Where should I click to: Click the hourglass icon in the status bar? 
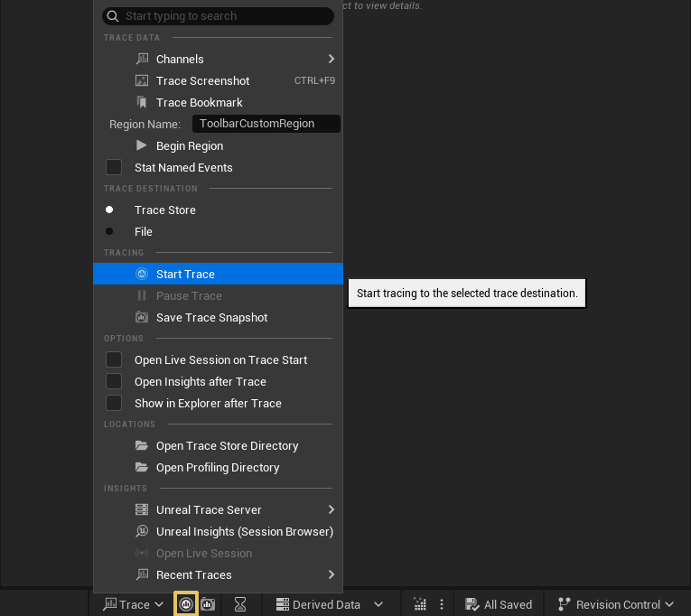(x=240, y=604)
